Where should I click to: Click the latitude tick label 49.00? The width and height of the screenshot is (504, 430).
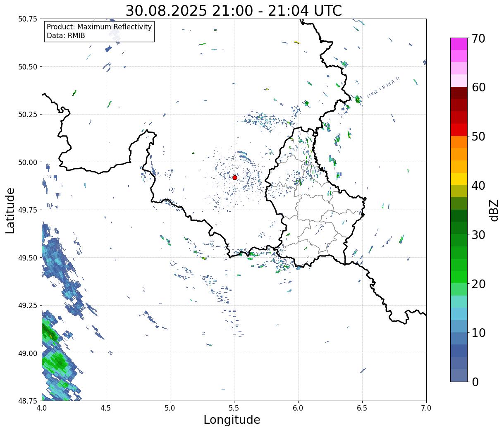[x=28, y=353]
